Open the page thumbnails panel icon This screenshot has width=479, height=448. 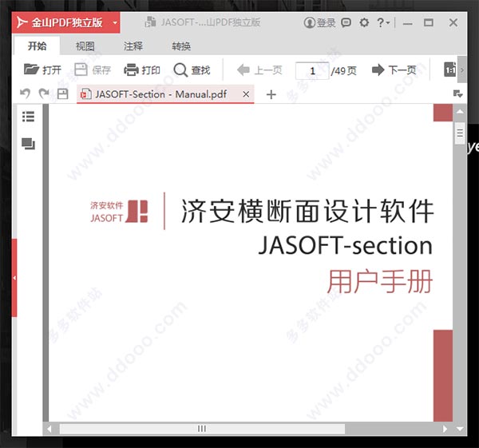tap(29, 144)
